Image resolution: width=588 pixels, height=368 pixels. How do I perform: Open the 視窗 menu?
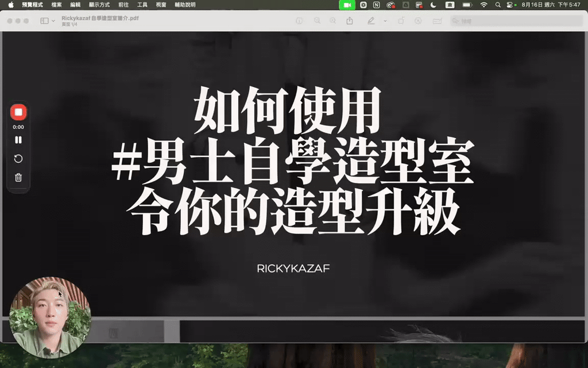click(x=161, y=5)
